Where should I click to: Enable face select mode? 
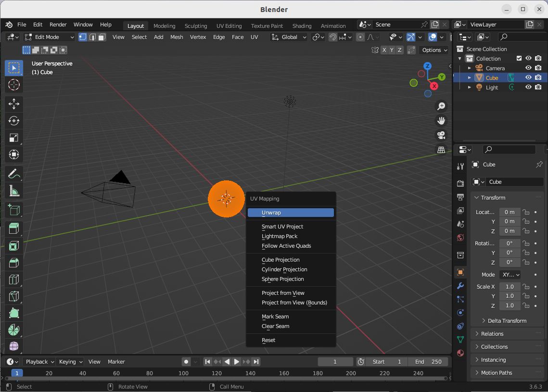pyautogui.click(x=102, y=37)
